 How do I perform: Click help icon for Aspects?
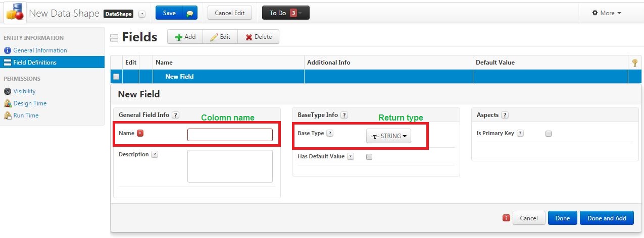coord(505,115)
